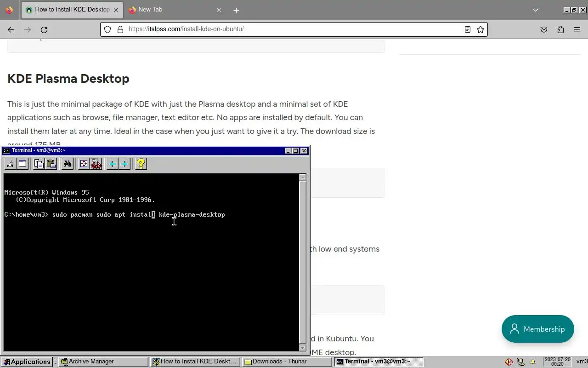
Task: Bookmark this page with the star
Action: 481,29
